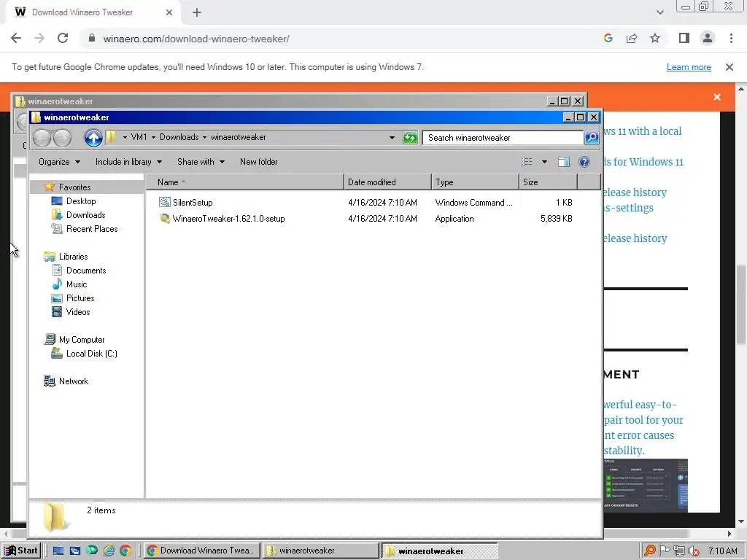Viewport: 747px width, 560px height.
Task: Click the Google icon in address bar
Action: click(608, 39)
